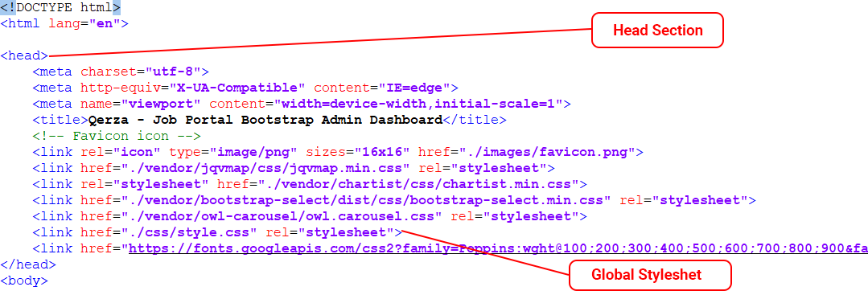Open the fonts.googleapis.com URL link

point(498,248)
